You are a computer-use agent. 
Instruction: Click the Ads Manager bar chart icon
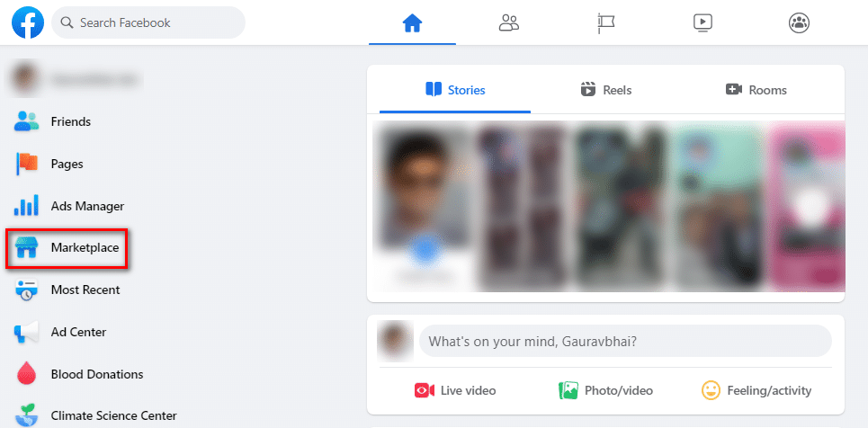click(26, 205)
